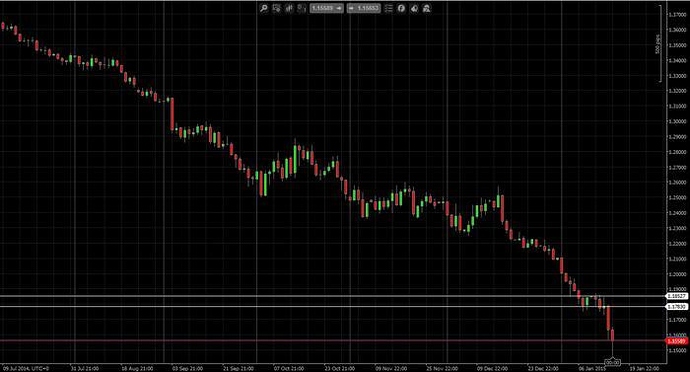690x372 pixels.
Task: Click the sell price button in the toolbar
Action: tap(327, 8)
